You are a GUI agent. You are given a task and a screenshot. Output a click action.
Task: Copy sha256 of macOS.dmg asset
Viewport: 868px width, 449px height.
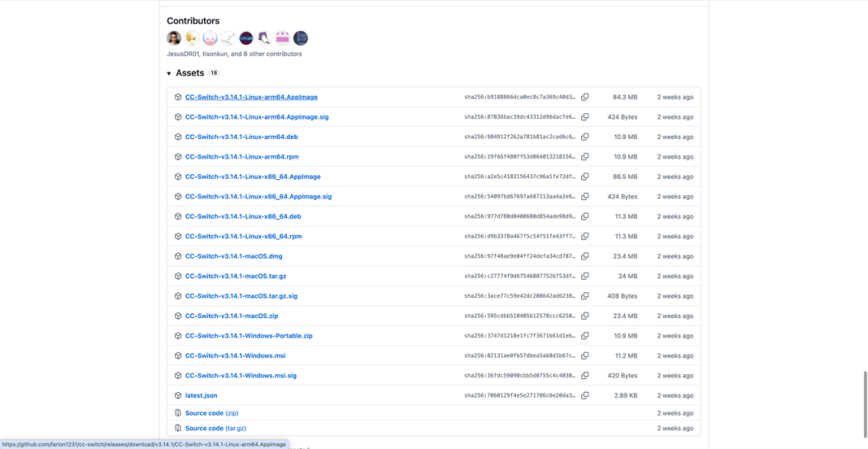[x=584, y=256]
